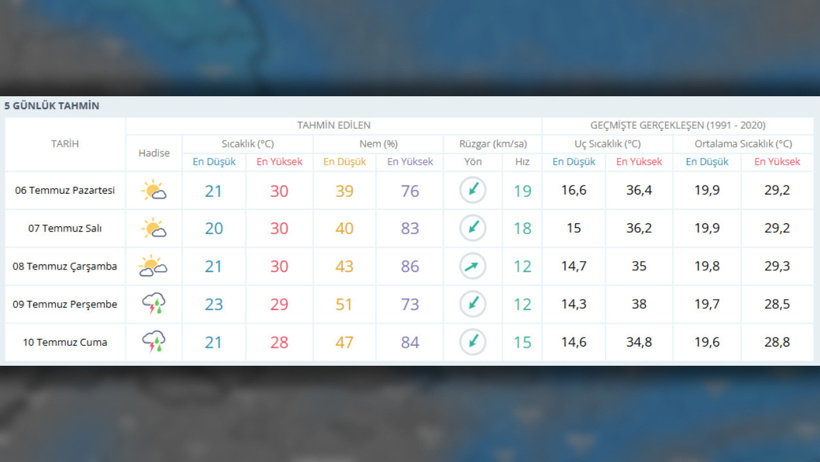
Task: Click the 'Hız' subheader
Action: [x=522, y=162]
